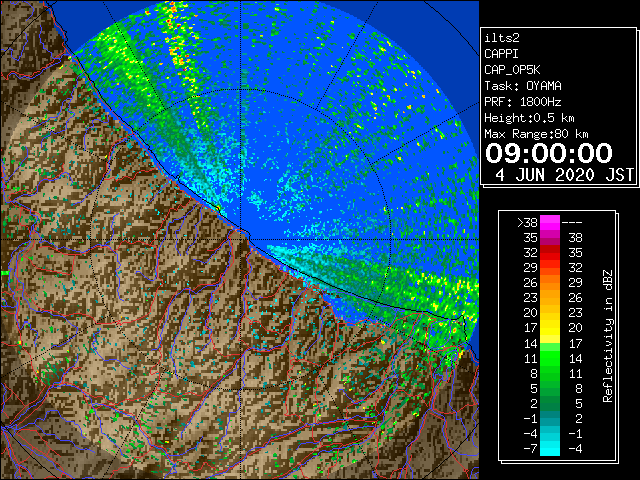This screenshot has height=480, width=640.
Task: Click the 09:00:00 timestamp
Action: 549,153
